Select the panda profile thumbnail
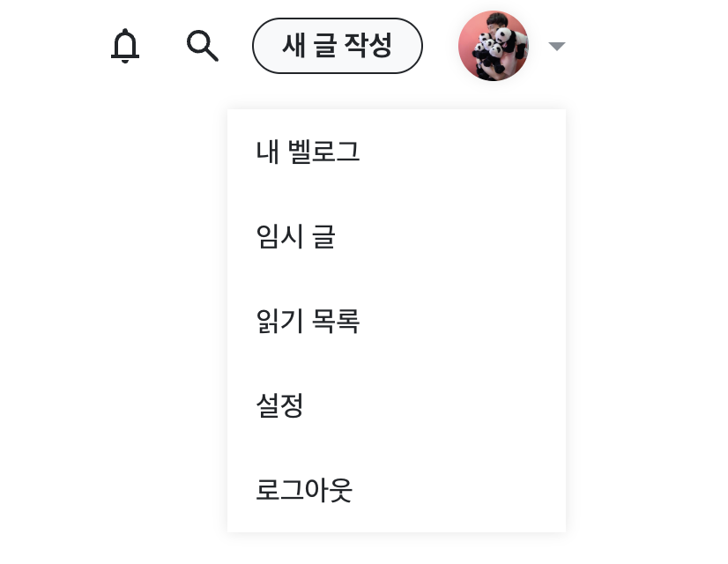728x564 pixels. coord(494,46)
